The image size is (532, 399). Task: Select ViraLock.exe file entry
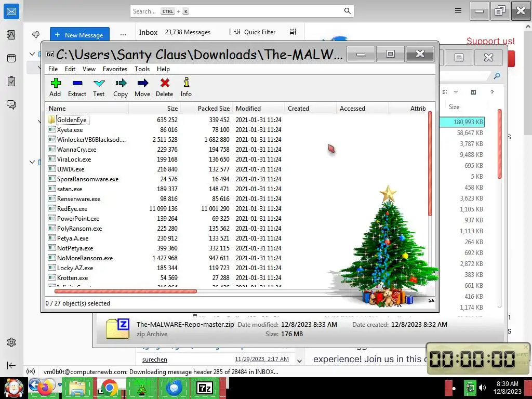(74, 159)
